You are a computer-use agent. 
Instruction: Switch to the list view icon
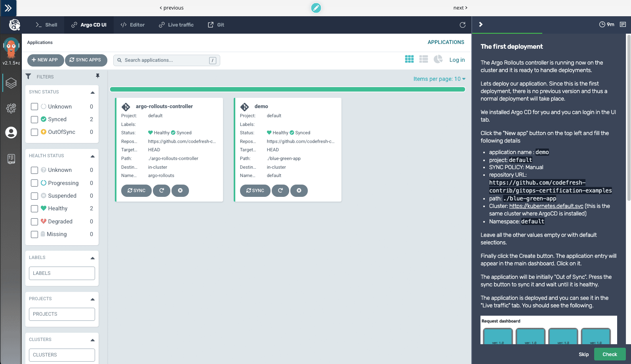click(423, 59)
